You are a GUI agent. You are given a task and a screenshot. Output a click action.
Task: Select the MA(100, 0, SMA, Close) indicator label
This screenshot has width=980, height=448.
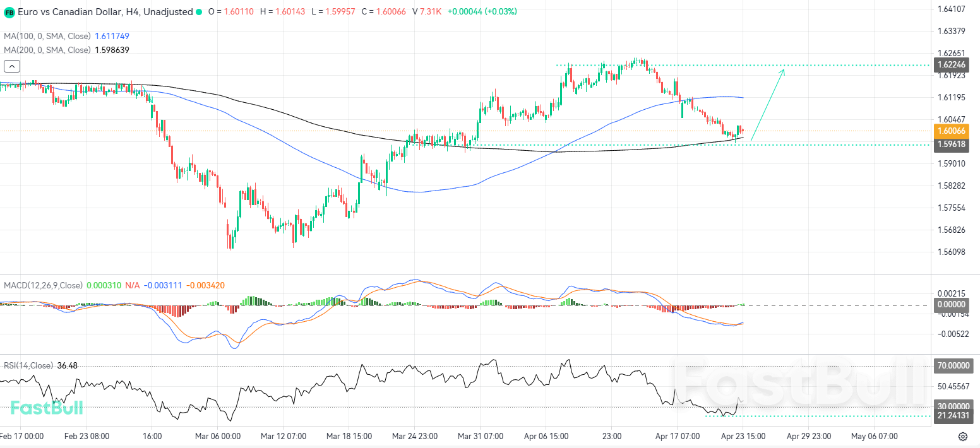coord(47,37)
